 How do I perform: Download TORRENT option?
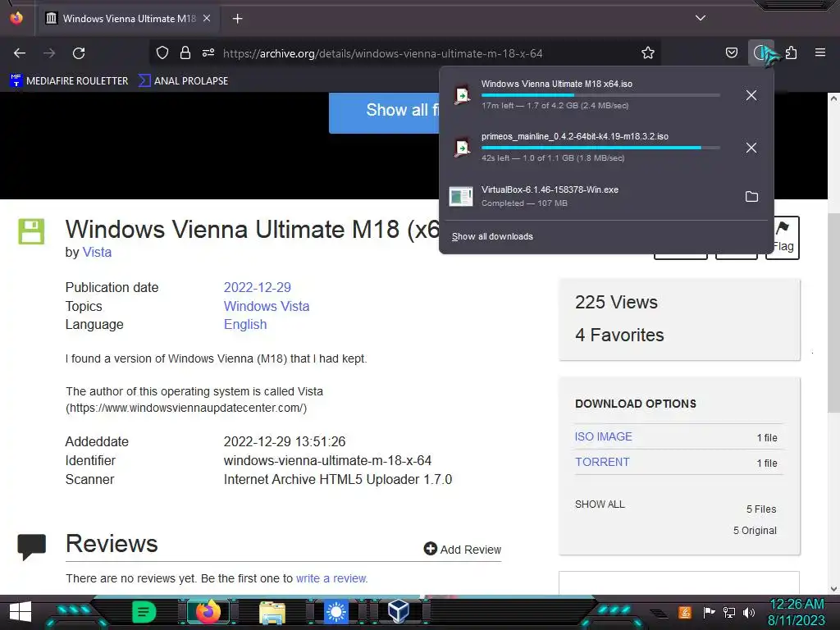click(602, 462)
